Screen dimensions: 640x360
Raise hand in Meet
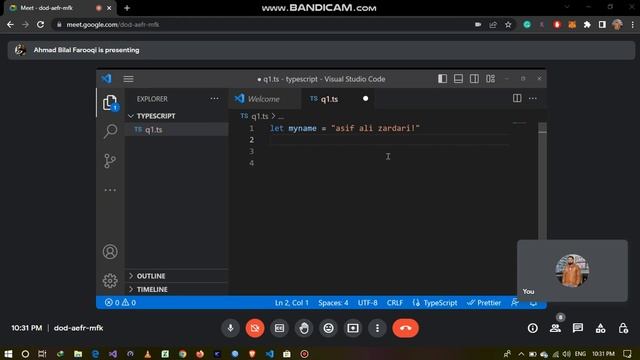304,328
